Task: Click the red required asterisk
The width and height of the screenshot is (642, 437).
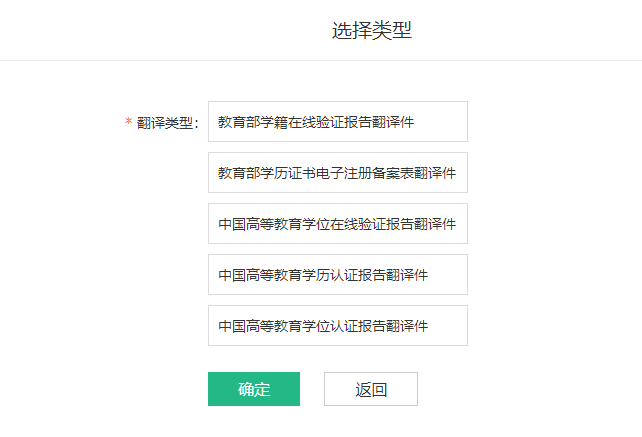Action: click(x=128, y=122)
